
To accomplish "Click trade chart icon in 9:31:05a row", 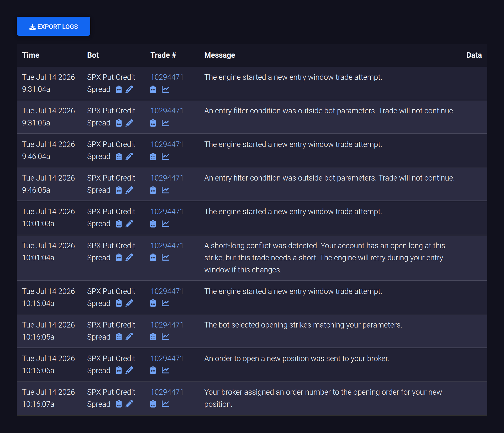I will pos(165,123).
